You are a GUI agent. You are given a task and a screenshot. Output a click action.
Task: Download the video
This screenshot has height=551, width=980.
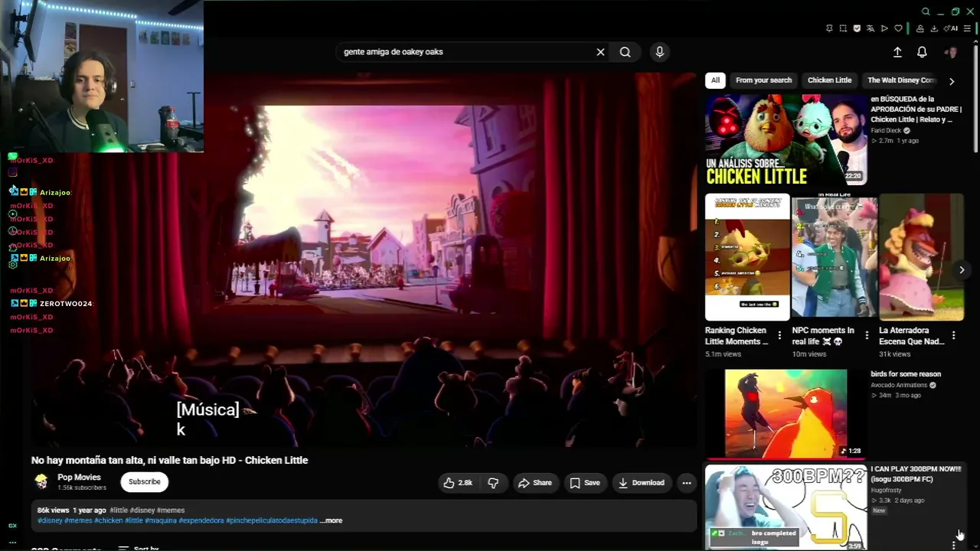coord(641,483)
